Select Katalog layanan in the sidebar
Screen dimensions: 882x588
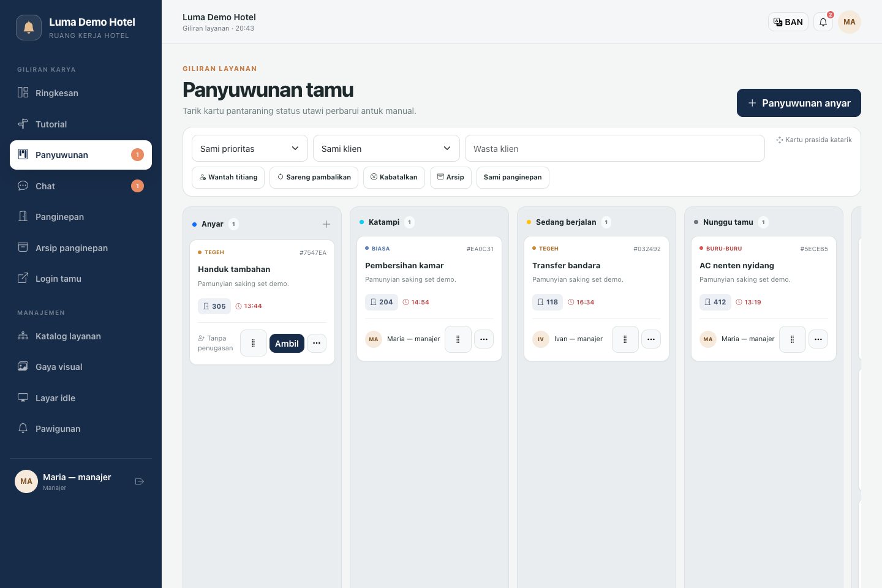point(81,336)
